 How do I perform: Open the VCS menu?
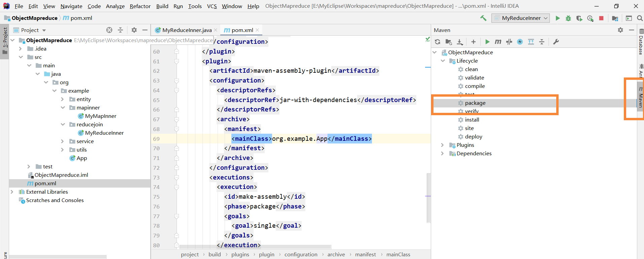pos(212,6)
